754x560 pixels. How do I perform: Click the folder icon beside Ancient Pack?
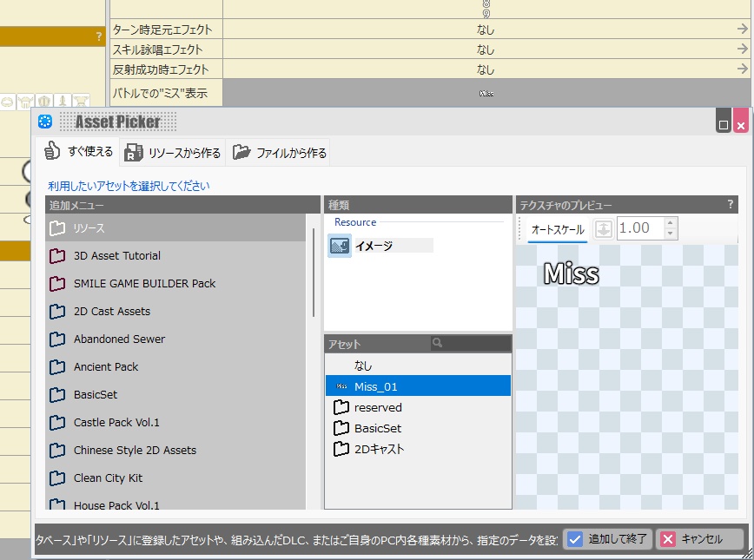57,366
